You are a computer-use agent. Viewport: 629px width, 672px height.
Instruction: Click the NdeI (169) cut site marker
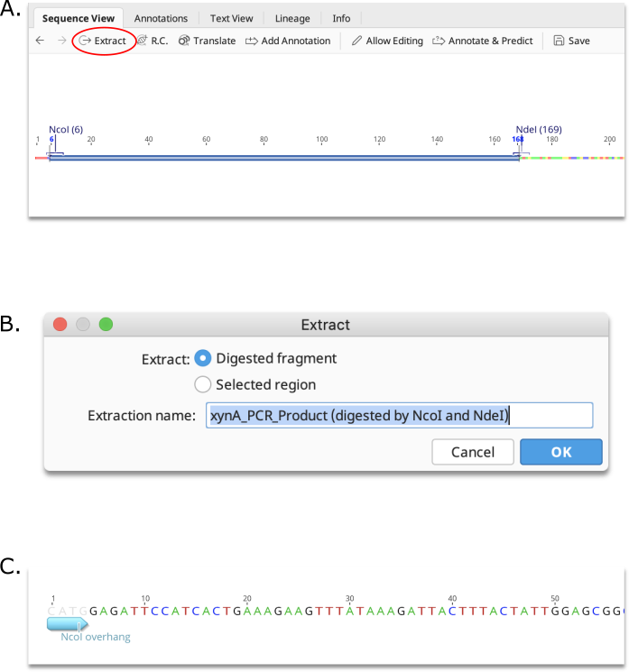(539, 129)
